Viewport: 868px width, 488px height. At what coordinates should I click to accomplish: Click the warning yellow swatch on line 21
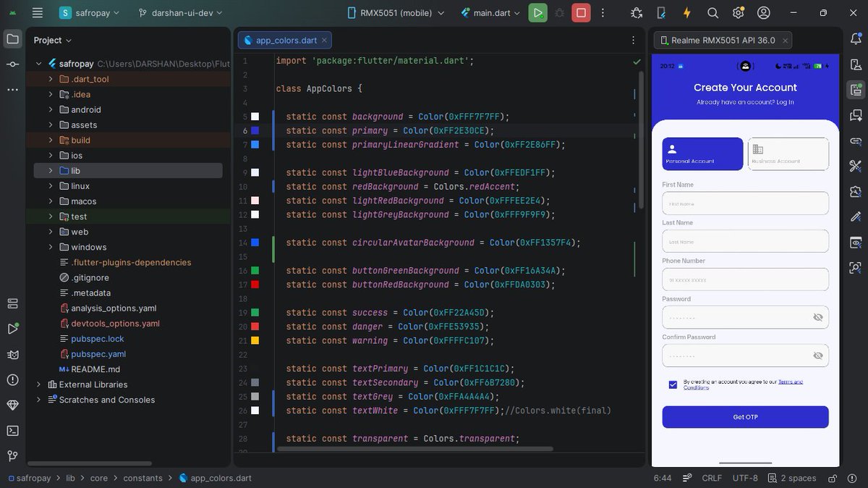[255, 341]
